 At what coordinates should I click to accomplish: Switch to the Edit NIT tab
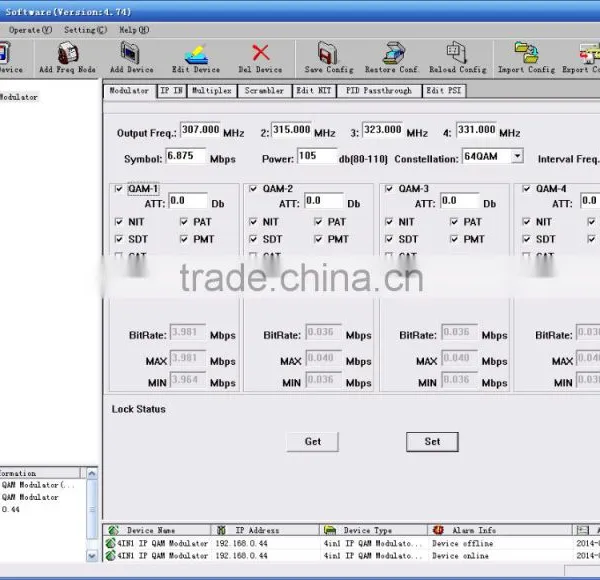[314, 91]
